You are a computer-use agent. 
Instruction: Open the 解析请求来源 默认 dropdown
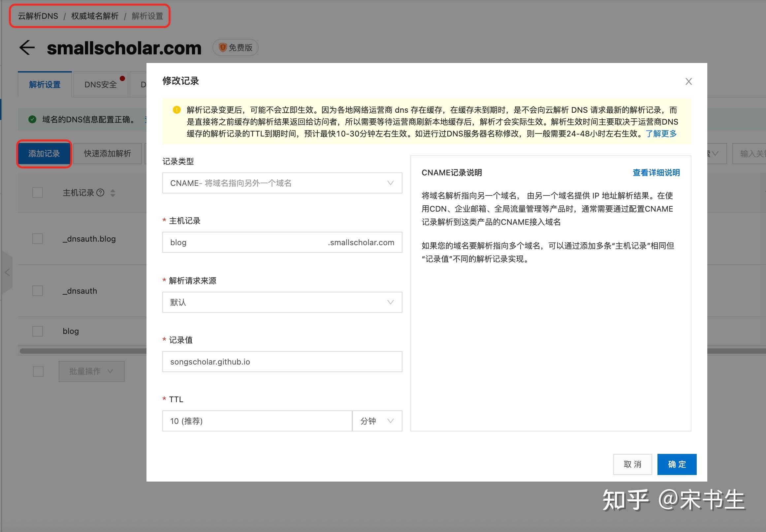pos(282,302)
